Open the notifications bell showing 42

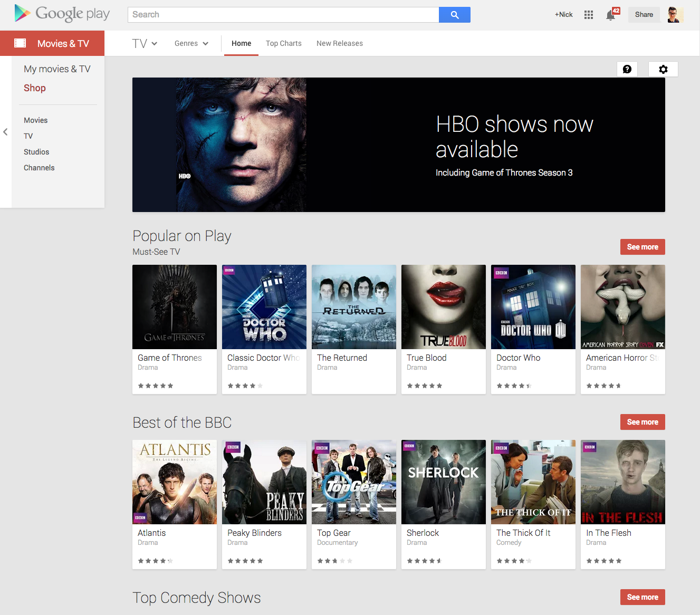(x=612, y=14)
